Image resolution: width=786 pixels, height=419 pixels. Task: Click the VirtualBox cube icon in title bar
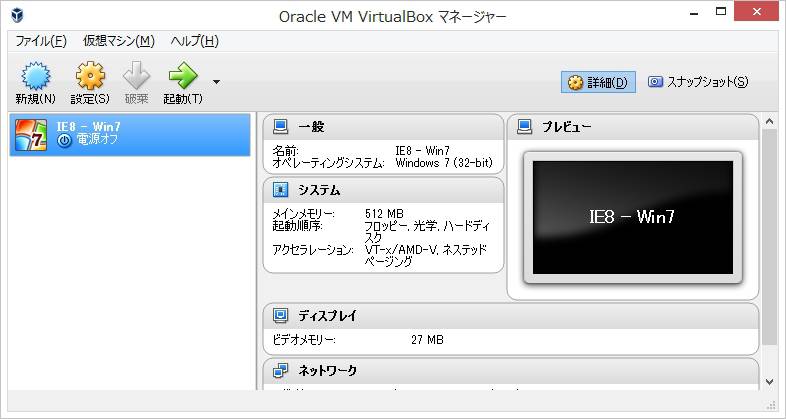17,16
